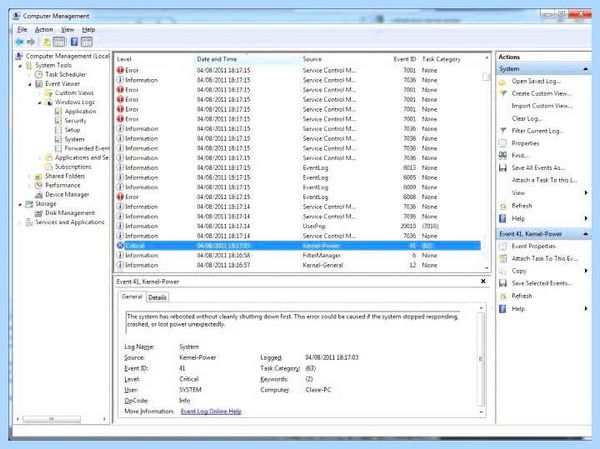
Task: Sort by Source column header
Action: (x=312, y=59)
